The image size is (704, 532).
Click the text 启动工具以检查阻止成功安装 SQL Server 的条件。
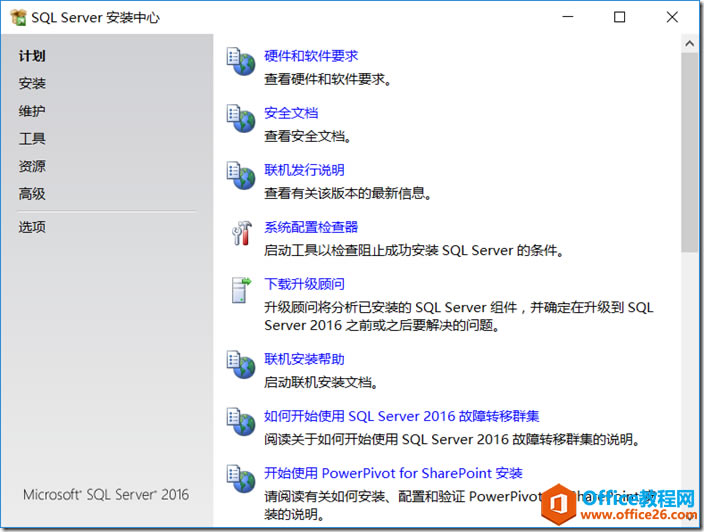[414, 251]
